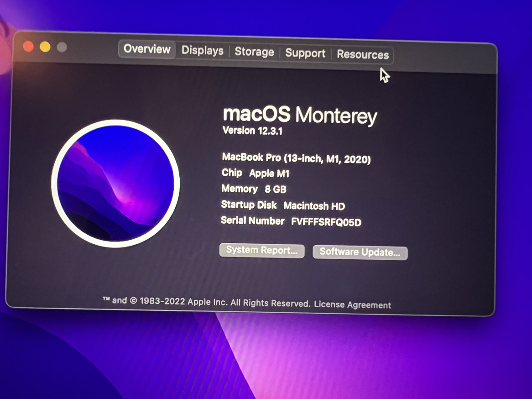This screenshot has height=399, width=532.
Task: Click the macOS Monterey wallpaper logo
Action: [115, 184]
